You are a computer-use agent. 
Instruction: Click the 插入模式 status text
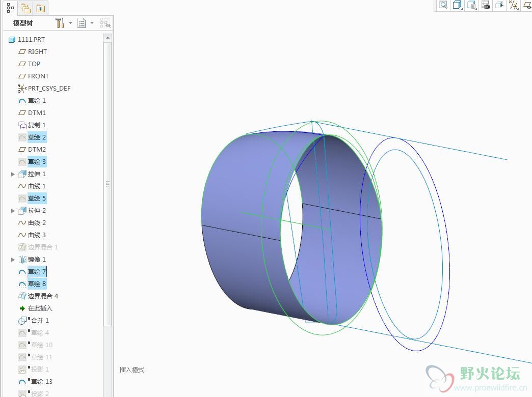(132, 370)
